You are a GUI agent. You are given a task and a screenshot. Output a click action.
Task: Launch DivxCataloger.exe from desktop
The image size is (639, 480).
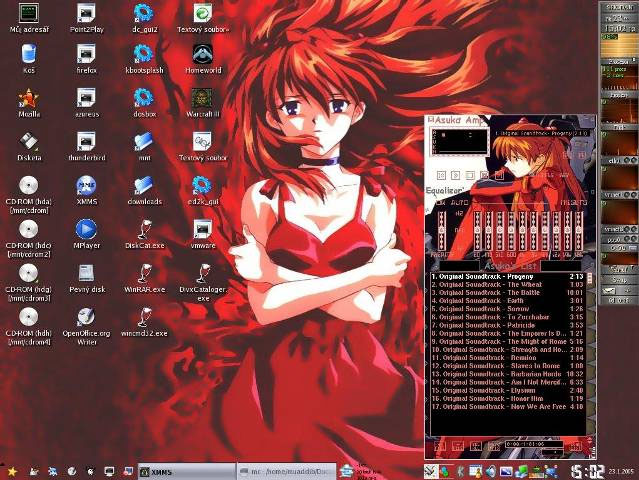point(203,283)
